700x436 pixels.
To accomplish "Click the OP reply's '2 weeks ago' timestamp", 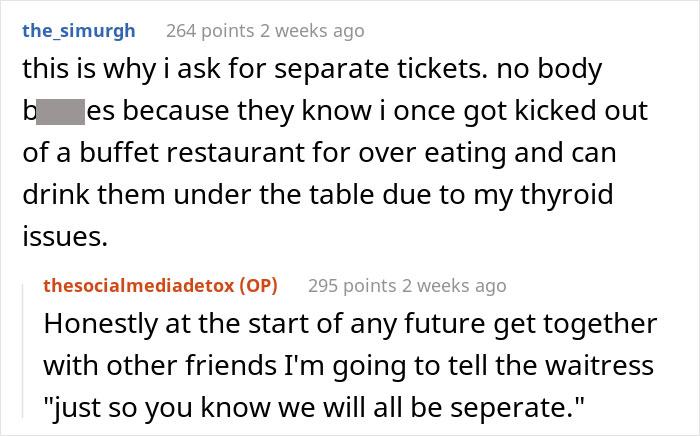I will (455, 286).
